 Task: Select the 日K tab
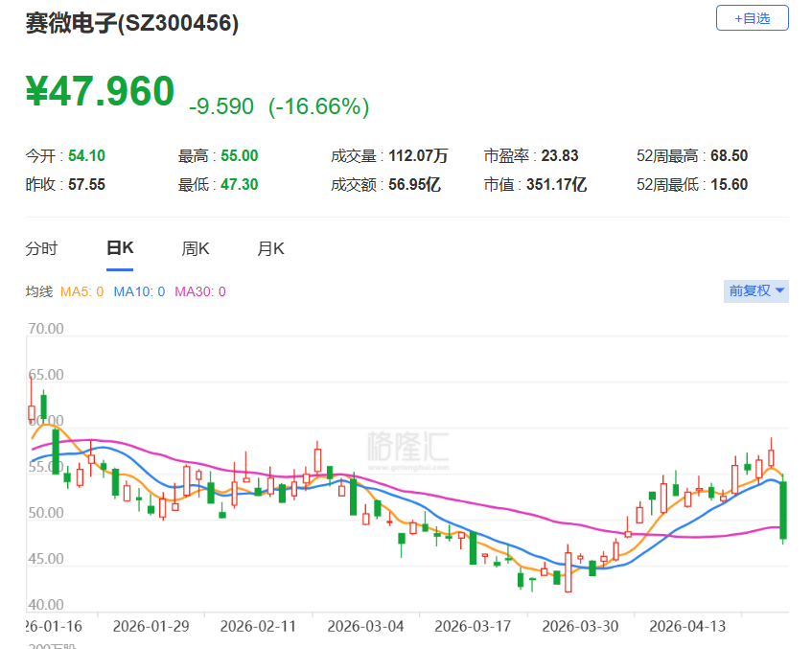tap(120, 248)
